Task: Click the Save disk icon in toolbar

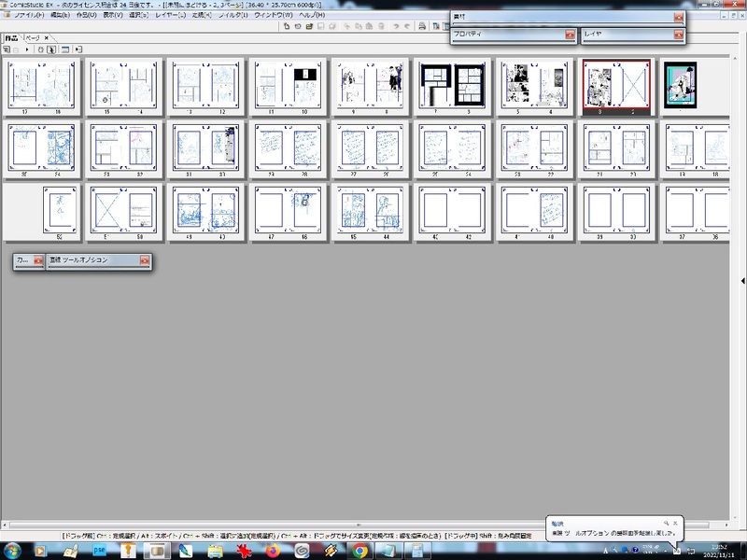Action: 321,26
